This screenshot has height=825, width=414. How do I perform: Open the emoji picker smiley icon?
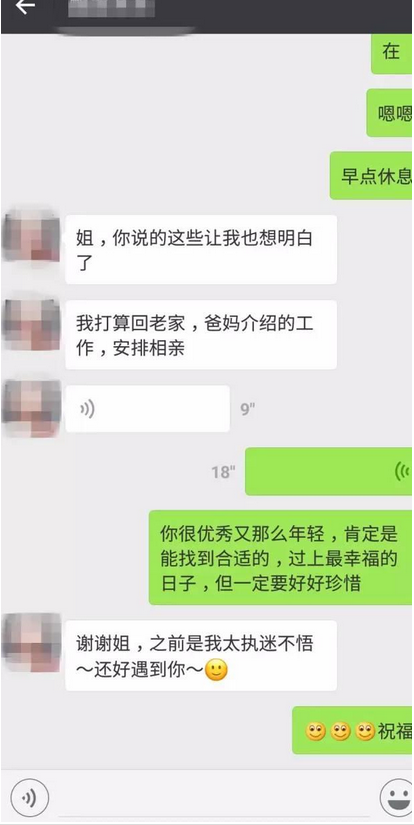[x=397, y=797]
